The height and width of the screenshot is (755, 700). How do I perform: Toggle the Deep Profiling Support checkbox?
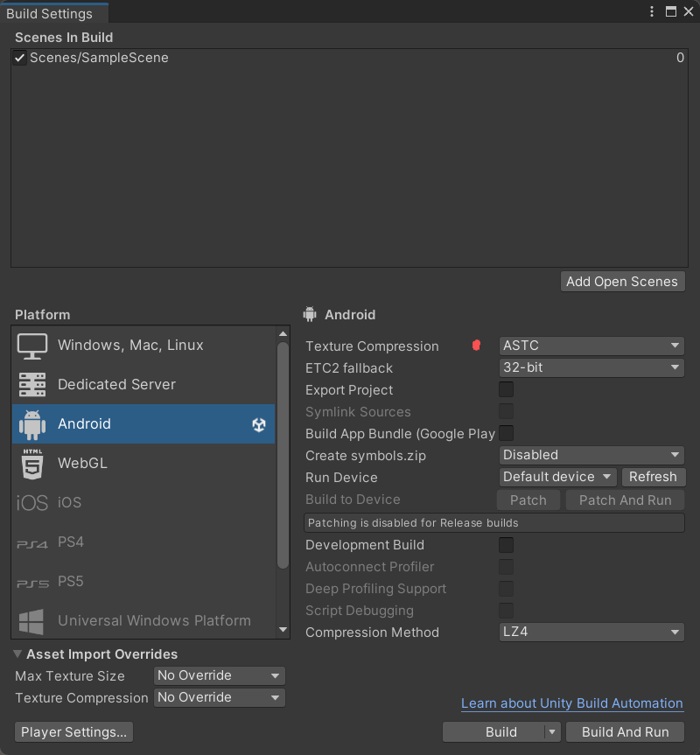(506, 589)
